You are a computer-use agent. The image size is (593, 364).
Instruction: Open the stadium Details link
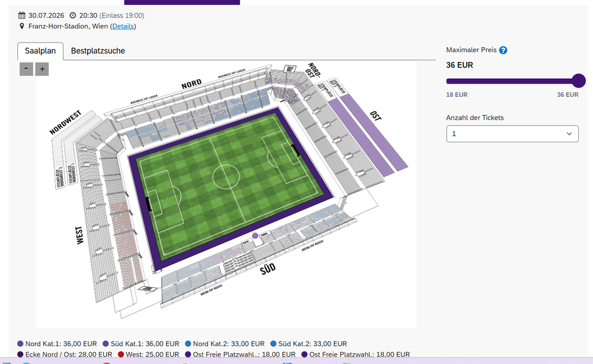tap(123, 26)
